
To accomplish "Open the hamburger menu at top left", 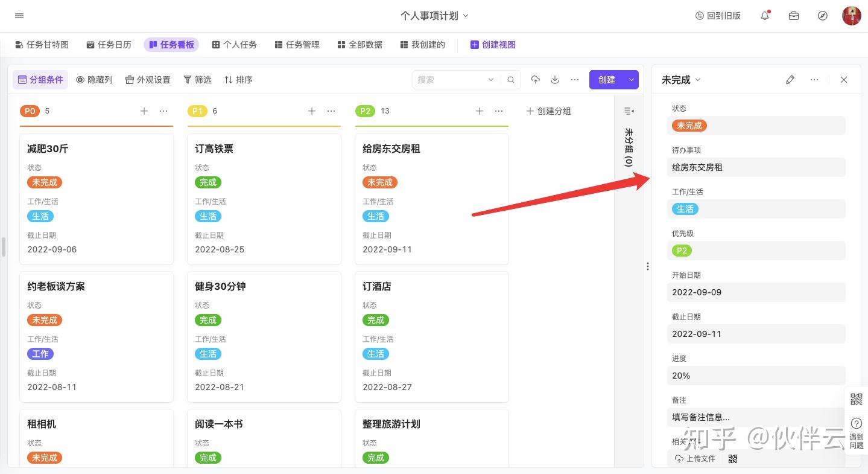I will click(x=19, y=16).
